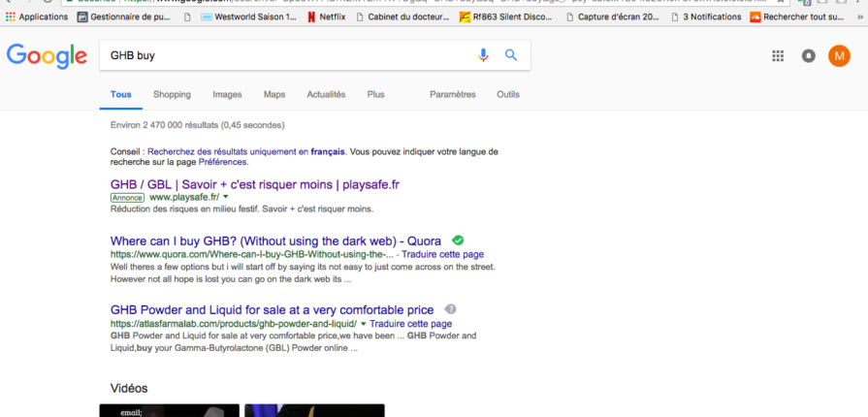The height and width of the screenshot is (417, 868).
Task: Click the Google logo
Action: (47, 56)
